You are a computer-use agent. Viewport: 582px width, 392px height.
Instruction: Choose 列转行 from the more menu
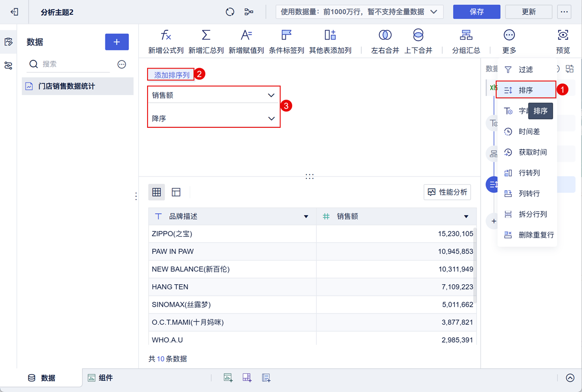pyautogui.click(x=527, y=194)
